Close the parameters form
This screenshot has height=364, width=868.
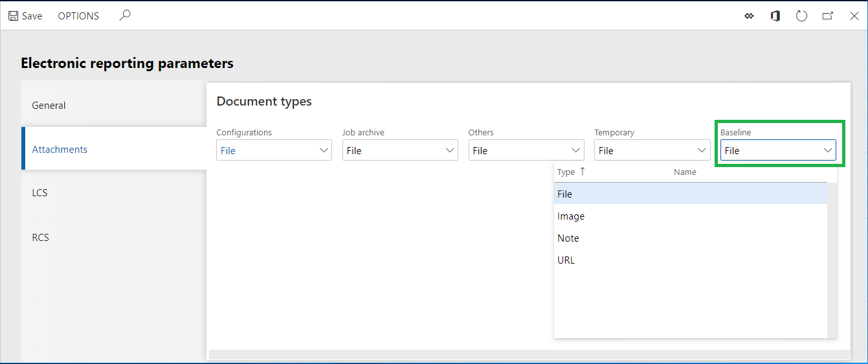[854, 16]
